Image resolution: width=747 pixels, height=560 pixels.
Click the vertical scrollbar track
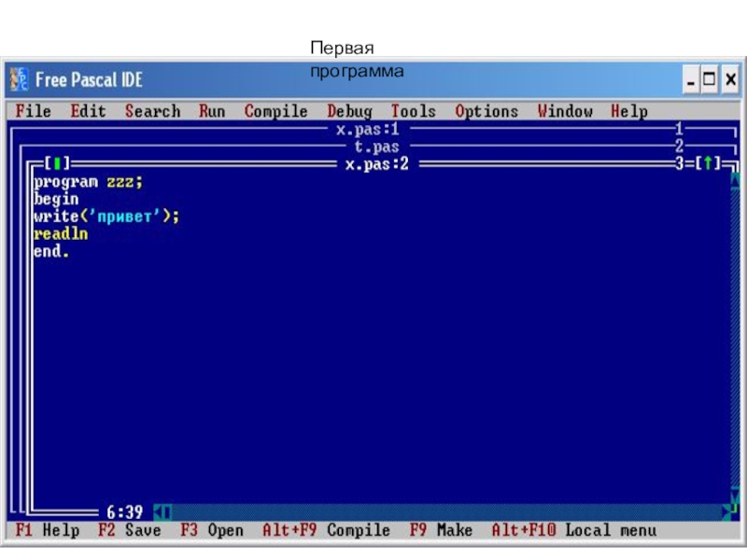735,337
